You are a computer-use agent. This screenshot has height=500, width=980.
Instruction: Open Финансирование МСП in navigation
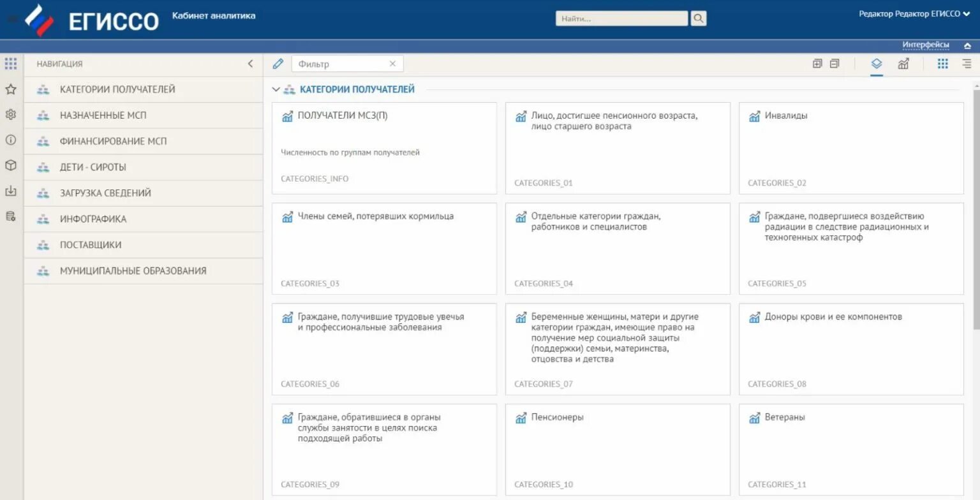[144, 141]
